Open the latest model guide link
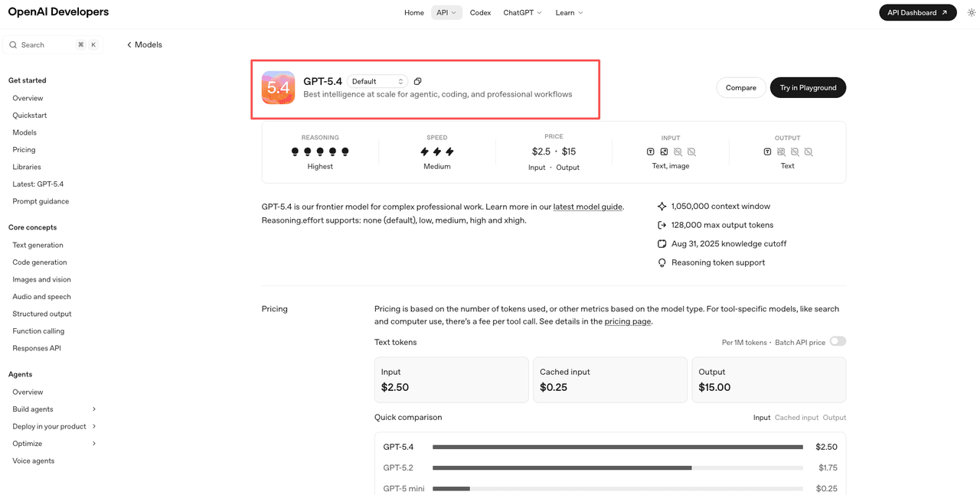 (x=587, y=206)
